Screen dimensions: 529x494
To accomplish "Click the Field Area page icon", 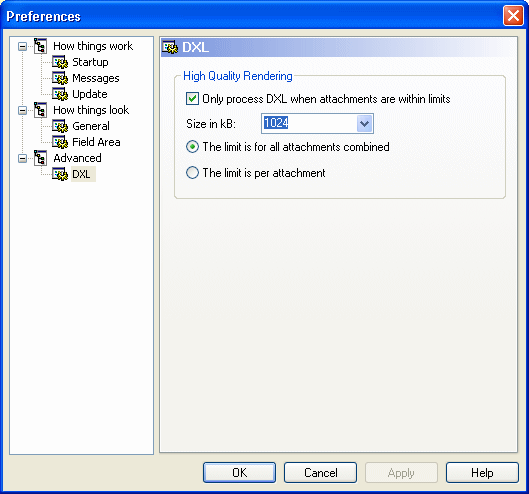I will point(60,142).
